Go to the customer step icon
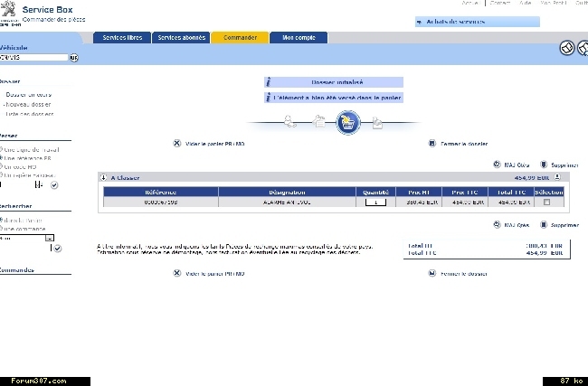The height and width of the screenshot is (386, 588). tap(289, 121)
